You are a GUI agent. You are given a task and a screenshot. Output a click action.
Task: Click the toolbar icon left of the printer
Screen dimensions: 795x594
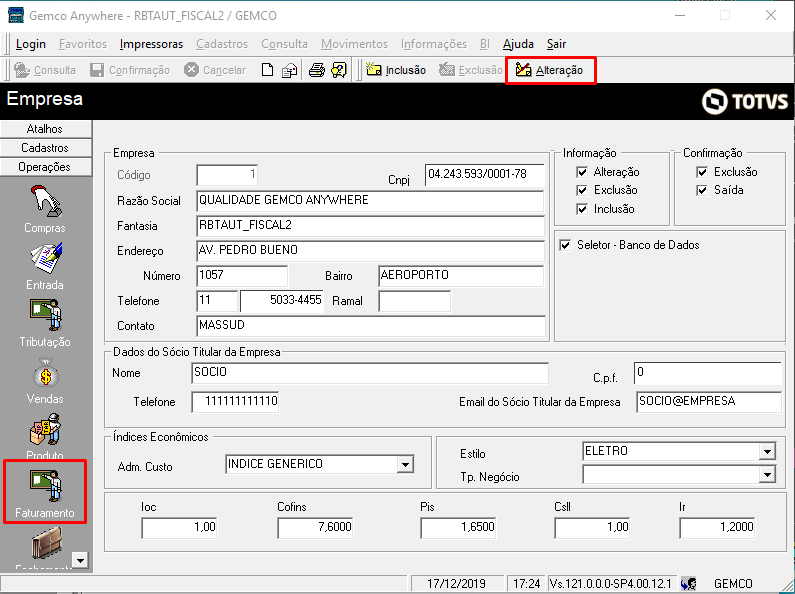point(290,70)
